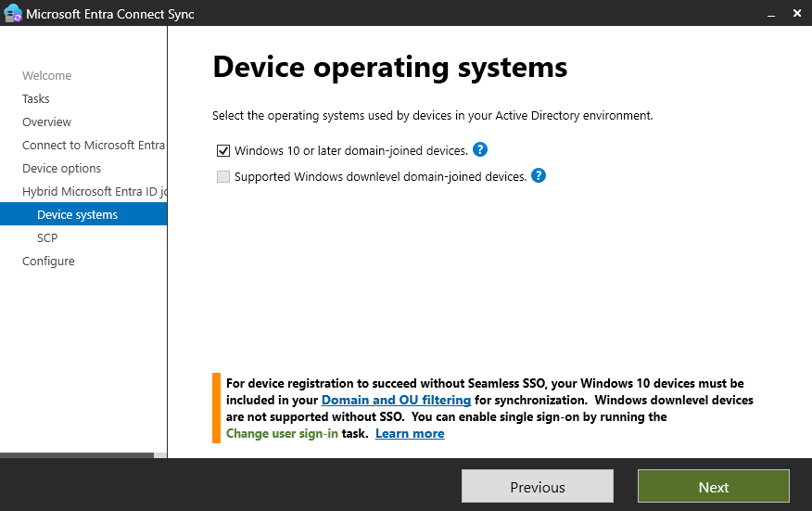Screen dimensions: 812x511
Task: Check Supported Windows downlevel domain-joined devices
Action: [223, 177]
